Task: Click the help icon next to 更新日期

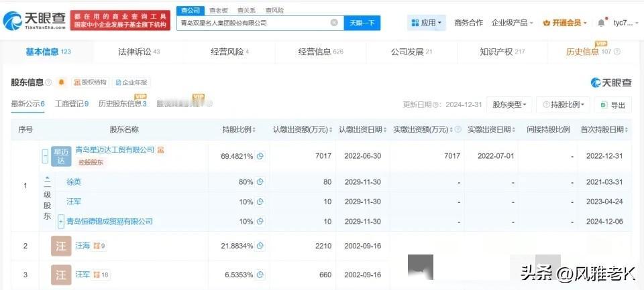Action: pos(435,104)
